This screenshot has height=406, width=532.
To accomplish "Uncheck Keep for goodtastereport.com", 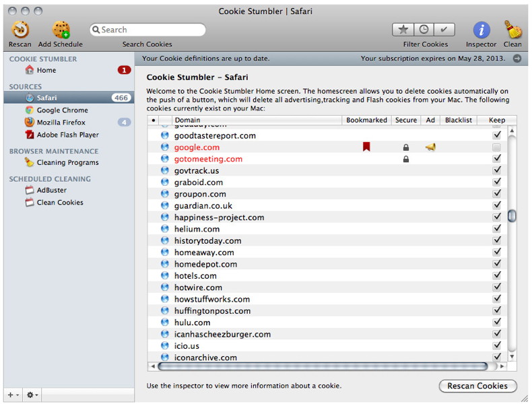I will pyautogui.click(x=497, y=135).
